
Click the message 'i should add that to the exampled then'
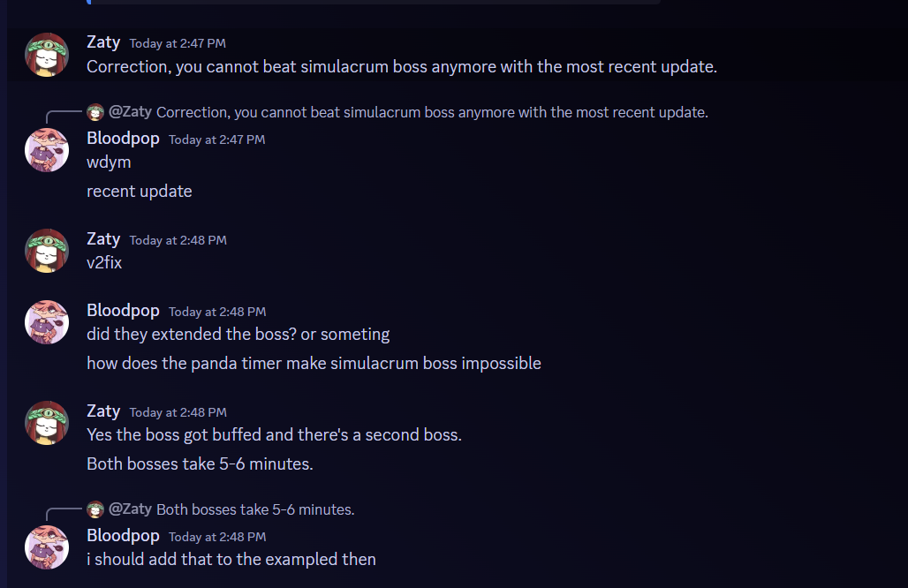[x=231, y=559]
